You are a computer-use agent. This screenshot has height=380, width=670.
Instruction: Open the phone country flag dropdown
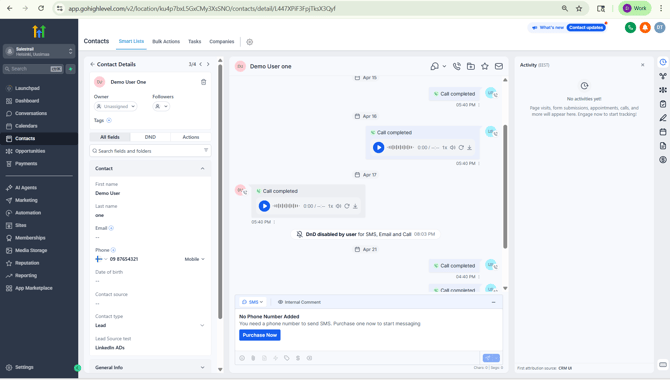click(x=101, y=259)
